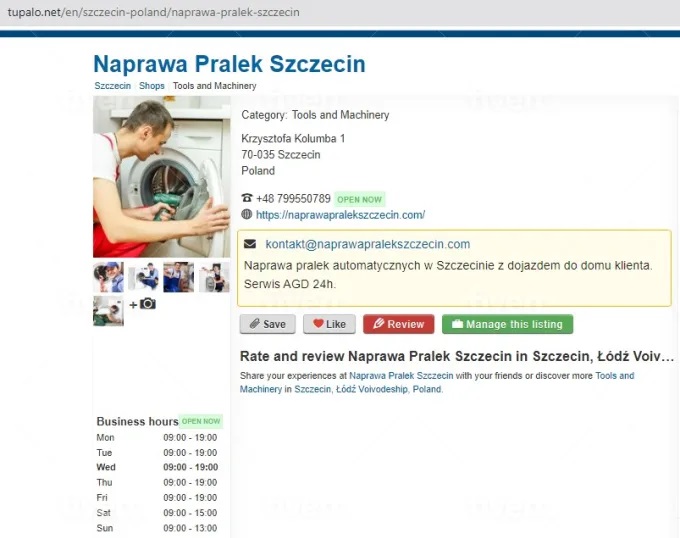Click the phone number +48 799550789
Screen dimensions: 680x538
[x=293, y=199]
